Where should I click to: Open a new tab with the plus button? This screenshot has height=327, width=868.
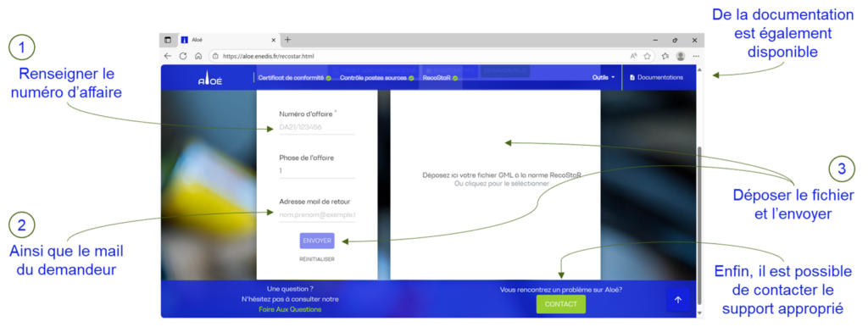(x=287, y=40)
